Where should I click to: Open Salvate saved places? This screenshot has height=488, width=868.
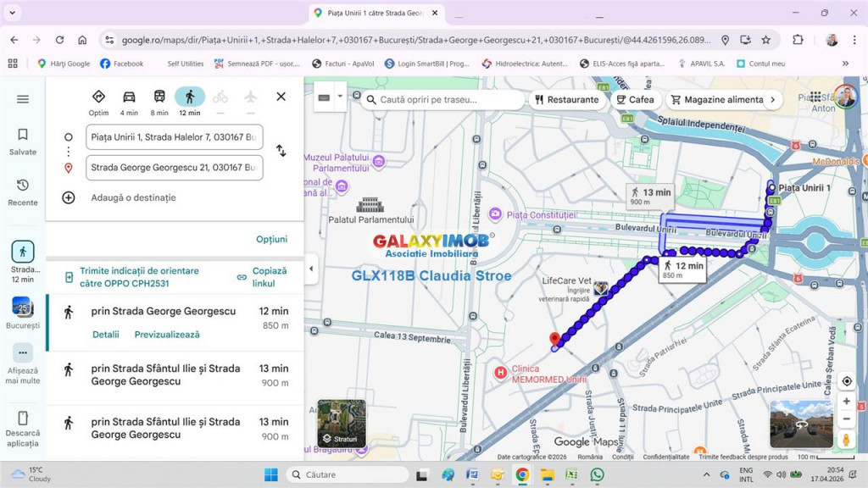coord(23,141)
